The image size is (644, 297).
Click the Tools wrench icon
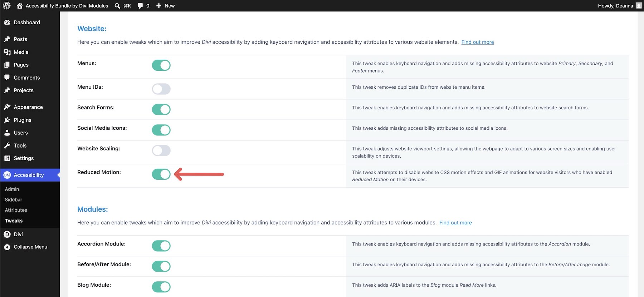7,145
